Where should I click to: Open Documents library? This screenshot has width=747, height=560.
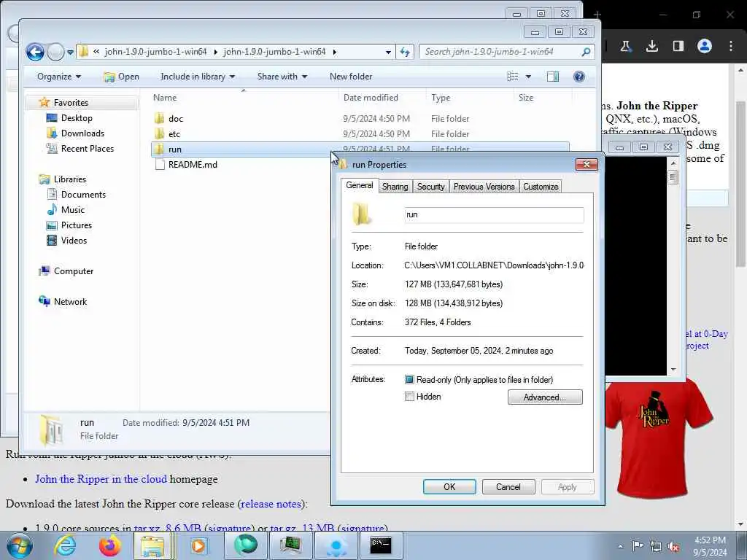tap(83, 194)
